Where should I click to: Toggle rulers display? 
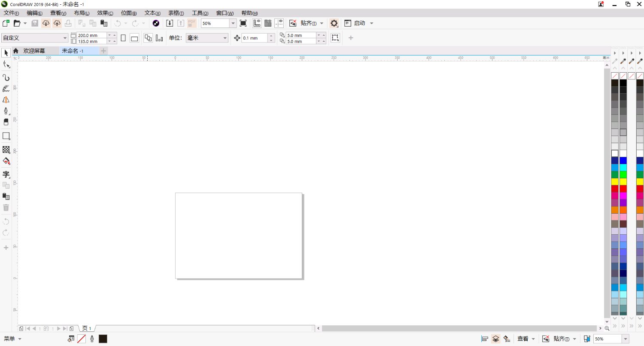pos(257,23)
